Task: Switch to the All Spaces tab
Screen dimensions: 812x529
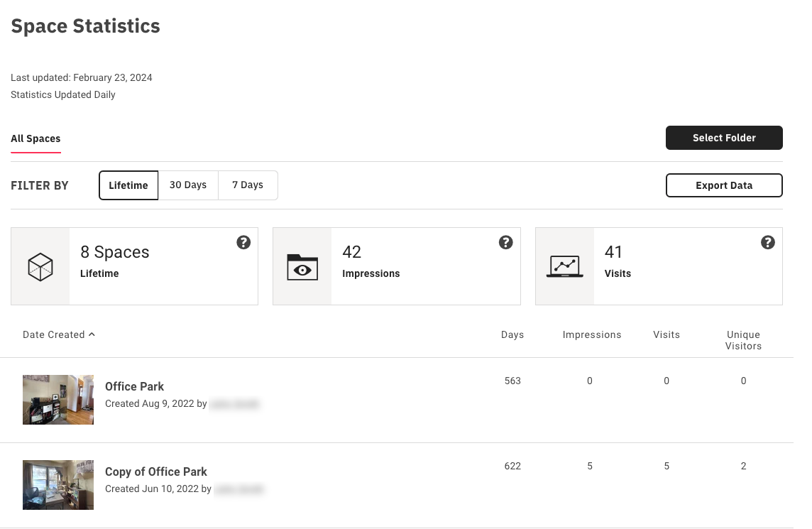Action: [x=35, y=138]
